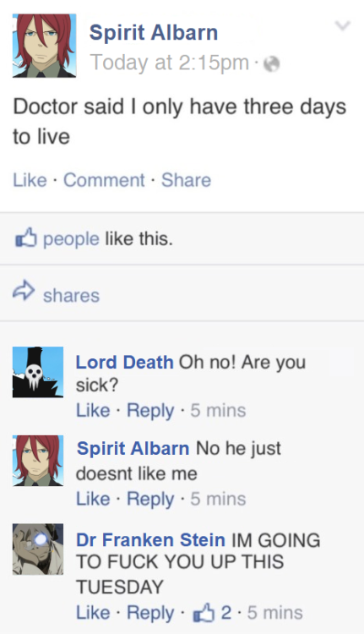Reply to Lord Death's comment
The height and width of the screenshot is (634, 364).
click(150, 411)
